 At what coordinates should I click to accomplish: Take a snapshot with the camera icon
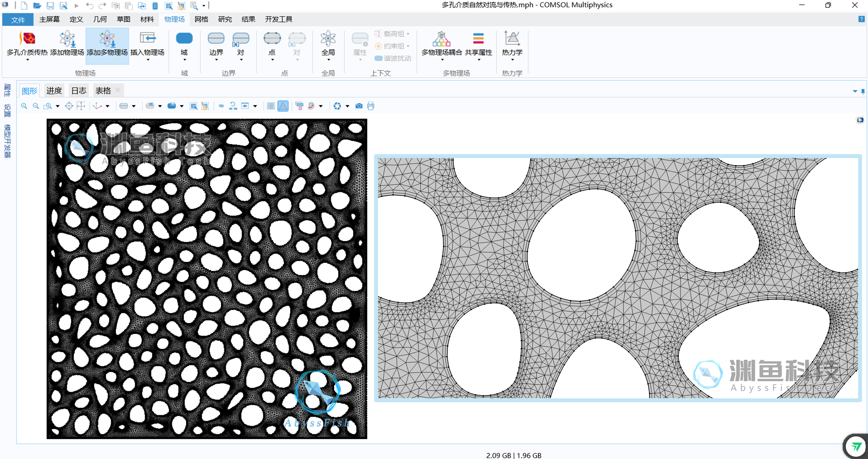(x=359, y=106)
